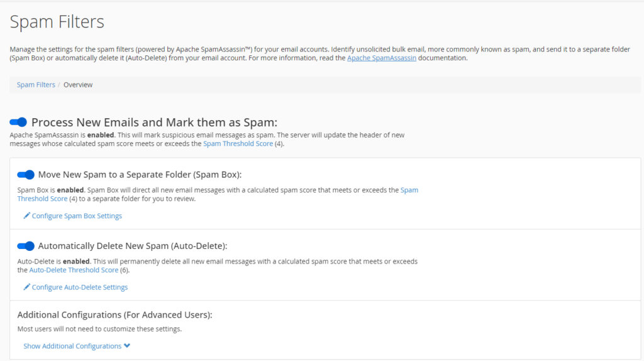Click the Spam Filters page title
Image resolution: width=644 pixels, height=361 pixels.
[57, 22]
